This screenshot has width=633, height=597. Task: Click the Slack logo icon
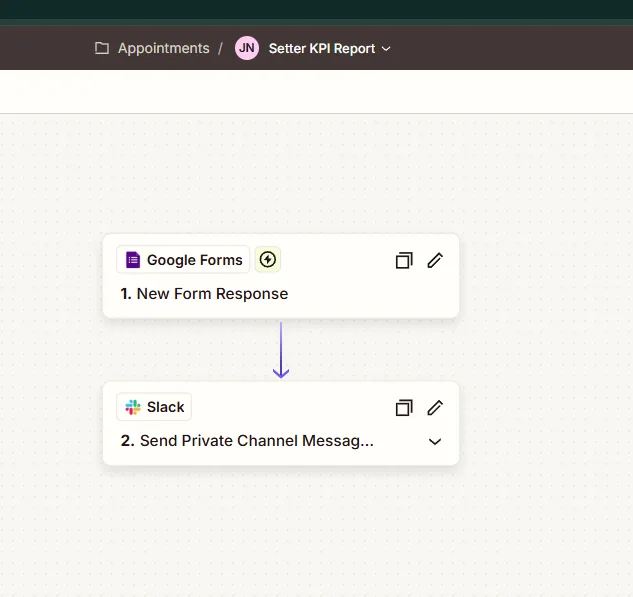(133, 407)
